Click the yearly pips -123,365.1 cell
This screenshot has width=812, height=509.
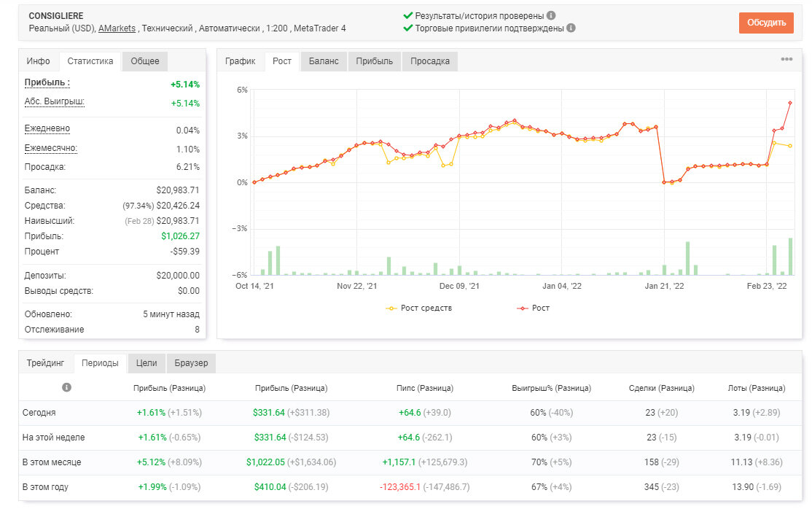425,487
